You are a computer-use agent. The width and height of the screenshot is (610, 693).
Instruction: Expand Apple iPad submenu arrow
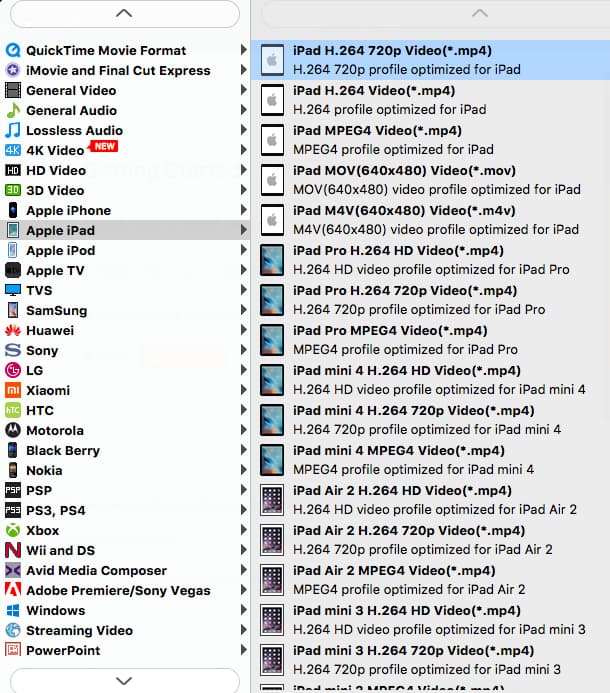pyautogui.click(x=243, y=230)
